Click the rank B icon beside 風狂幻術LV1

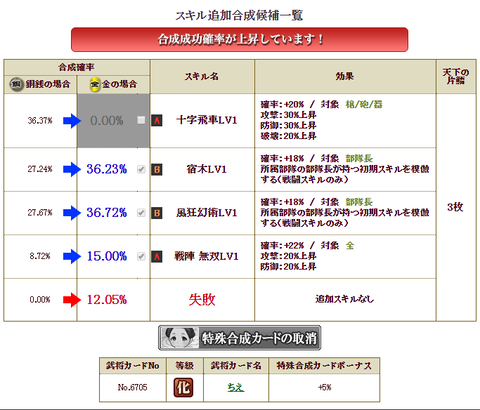[x=157, y=213]
